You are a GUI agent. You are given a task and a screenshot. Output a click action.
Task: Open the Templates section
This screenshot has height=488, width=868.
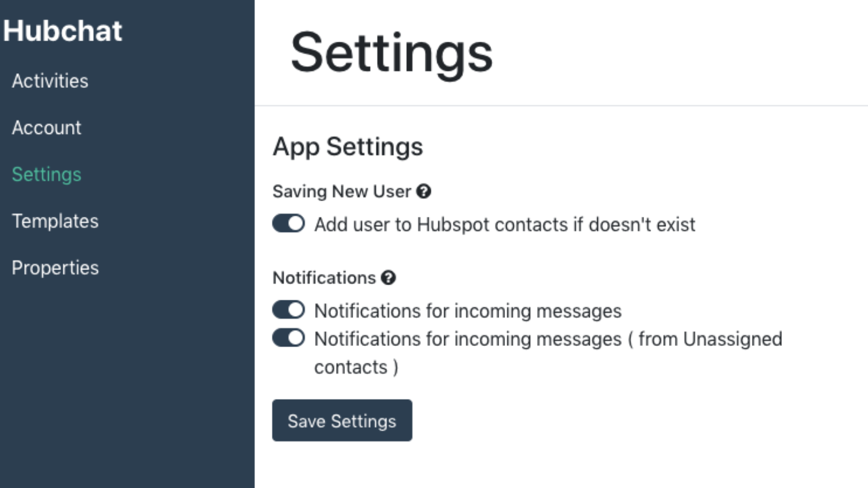(x=55, y=221)
